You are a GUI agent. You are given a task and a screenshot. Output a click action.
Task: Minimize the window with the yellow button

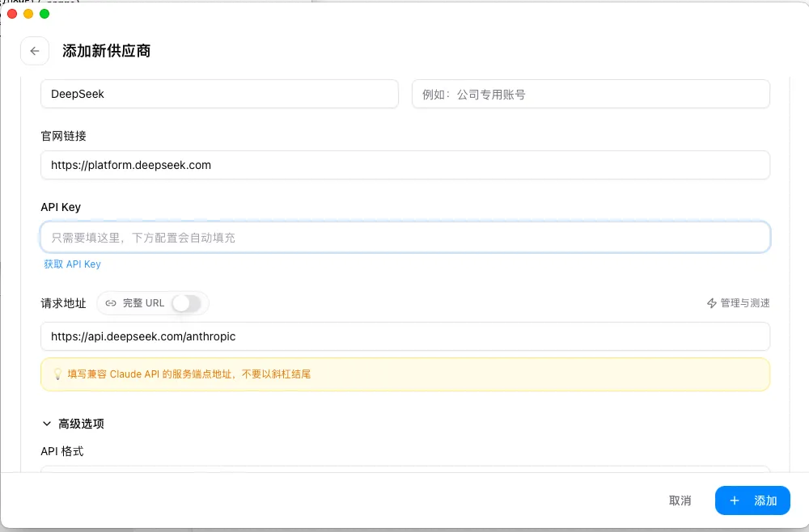coord(28,14)
